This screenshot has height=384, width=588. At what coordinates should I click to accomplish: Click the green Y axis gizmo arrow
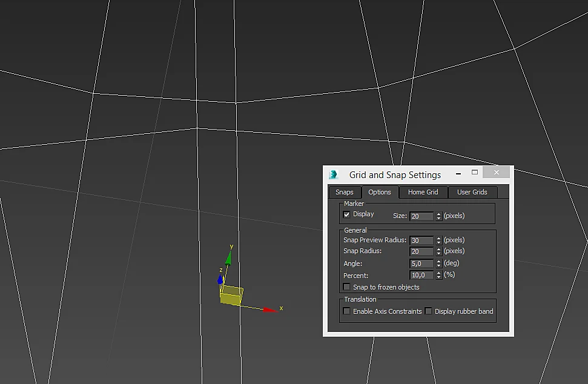click(228, 258)
